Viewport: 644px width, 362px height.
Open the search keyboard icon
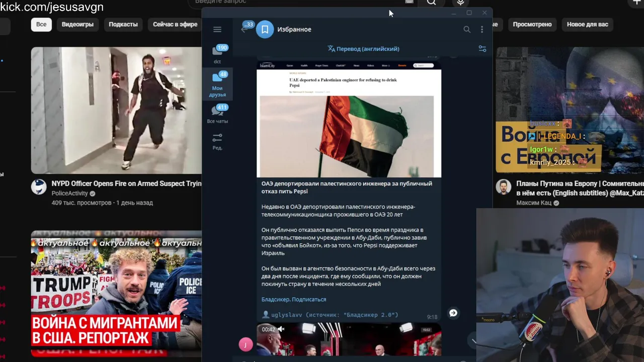tap(409, 2)
